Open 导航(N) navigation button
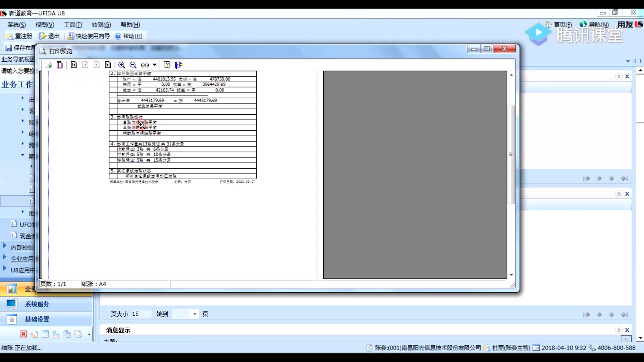Screen dimensions: 644x362 tap(594, 24)
